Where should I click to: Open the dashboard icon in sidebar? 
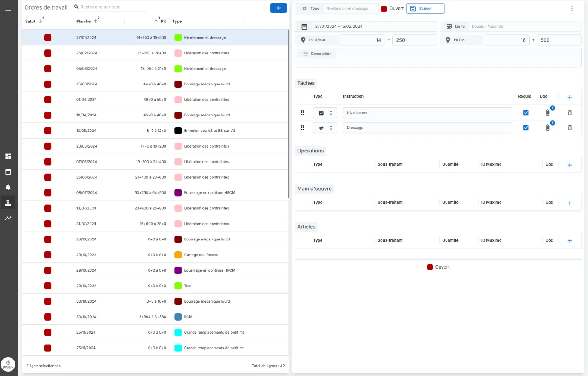8,156
